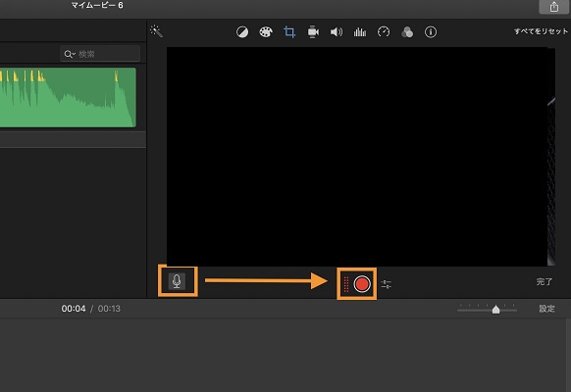Click the 00:13 total duration text
Image resolution: width=571 pixels, height=392 pixels.
click(x=109, y=309)
